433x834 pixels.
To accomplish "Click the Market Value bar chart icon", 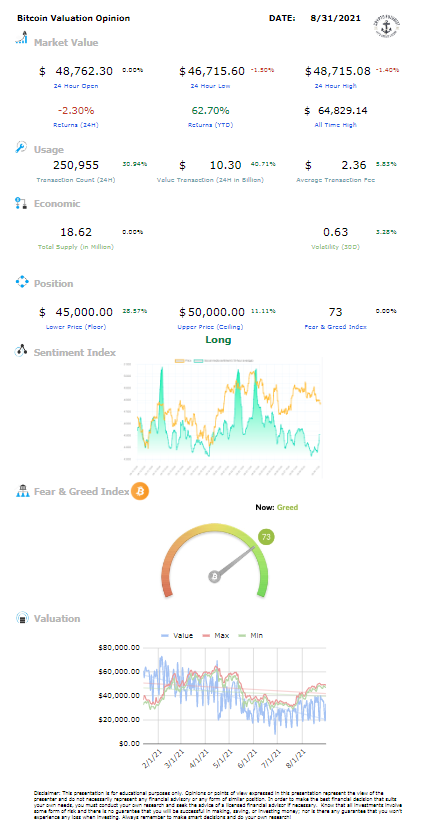I will click(21, 38).
